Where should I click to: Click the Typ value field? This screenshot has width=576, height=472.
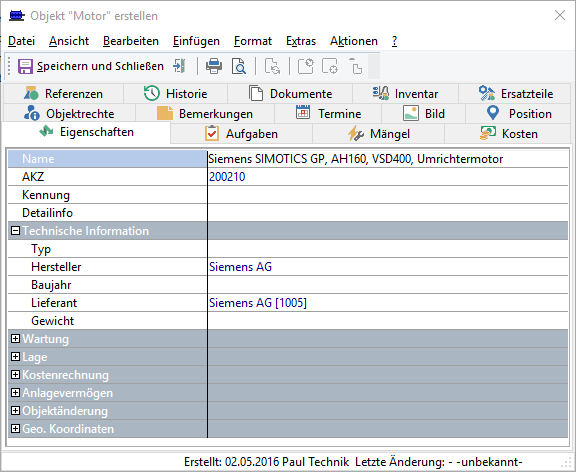(x=388, y=249)
